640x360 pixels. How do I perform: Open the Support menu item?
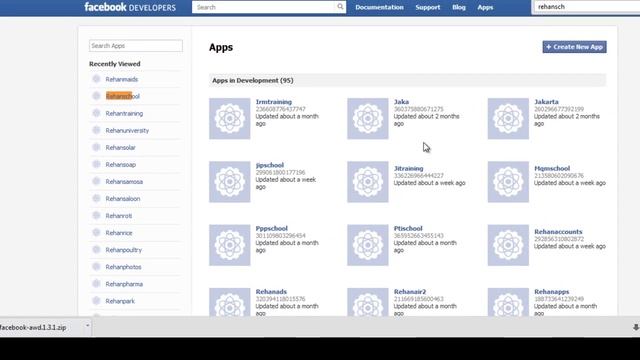click(x=428, y=7)
